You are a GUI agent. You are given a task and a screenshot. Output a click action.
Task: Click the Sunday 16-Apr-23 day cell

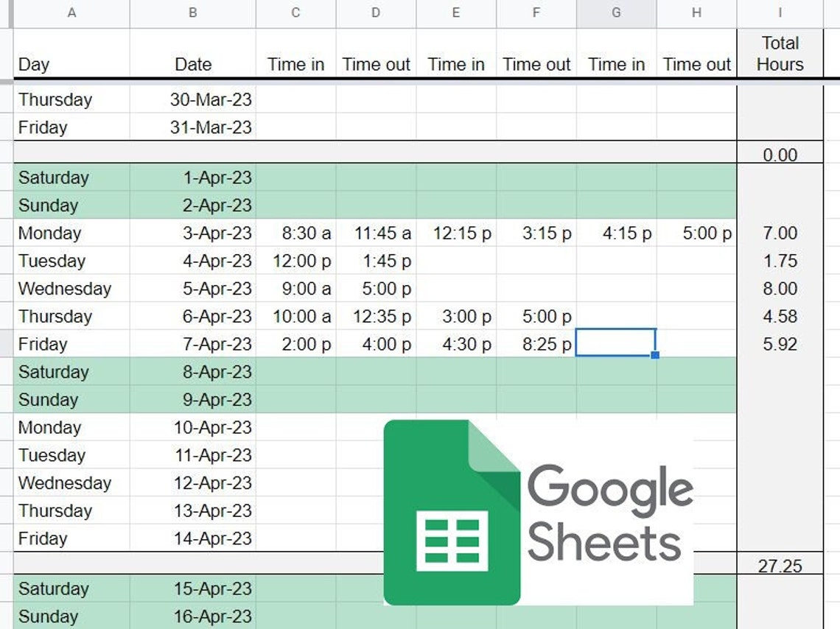71,616
